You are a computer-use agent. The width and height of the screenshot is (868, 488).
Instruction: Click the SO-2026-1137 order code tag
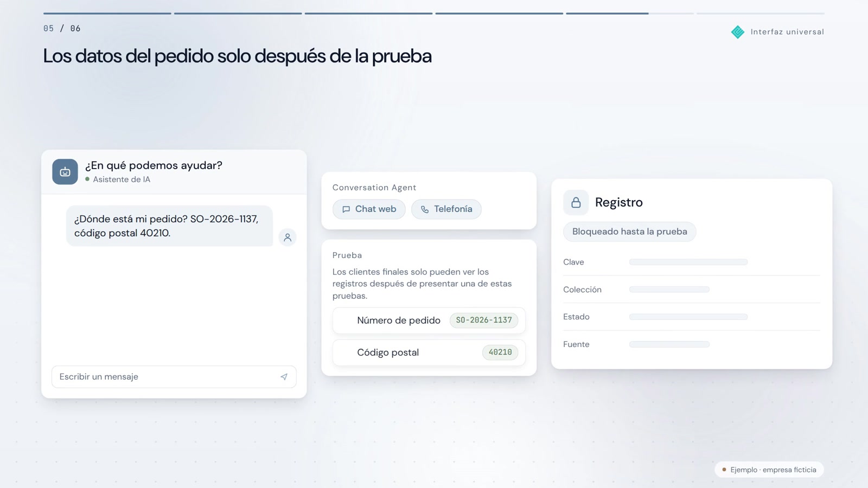(x=484, y=320)
